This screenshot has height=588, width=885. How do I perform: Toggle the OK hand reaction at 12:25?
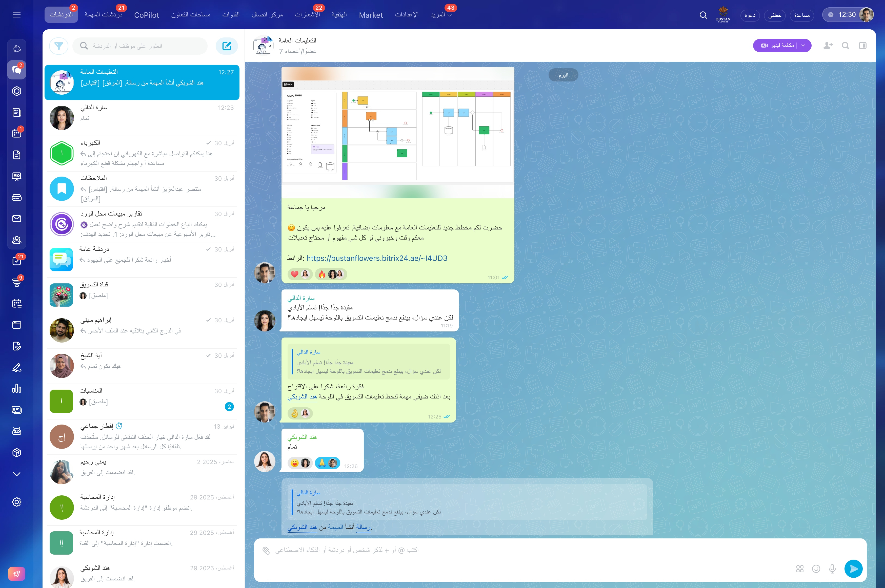coord(300,413)
